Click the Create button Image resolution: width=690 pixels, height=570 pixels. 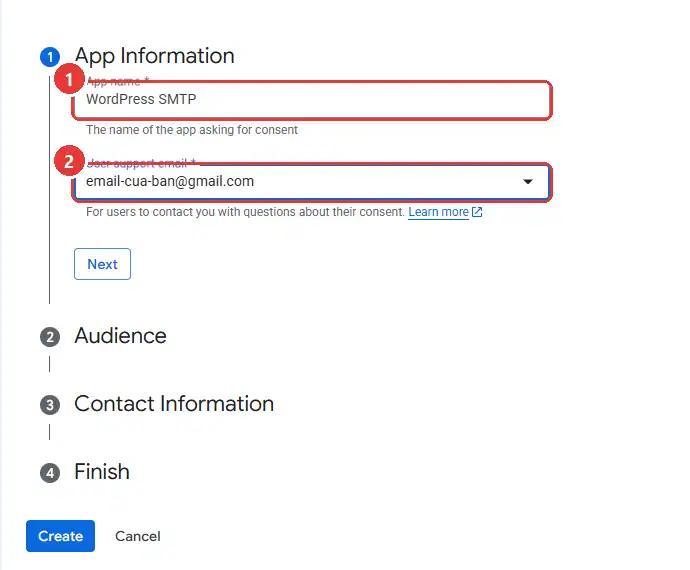tap(60, 536)
